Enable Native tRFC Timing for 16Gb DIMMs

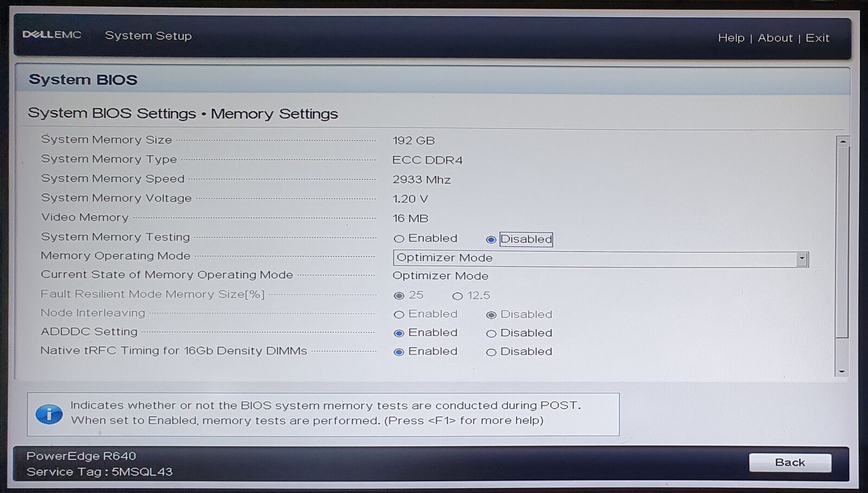pyautogui.click(x=399, y=352)
